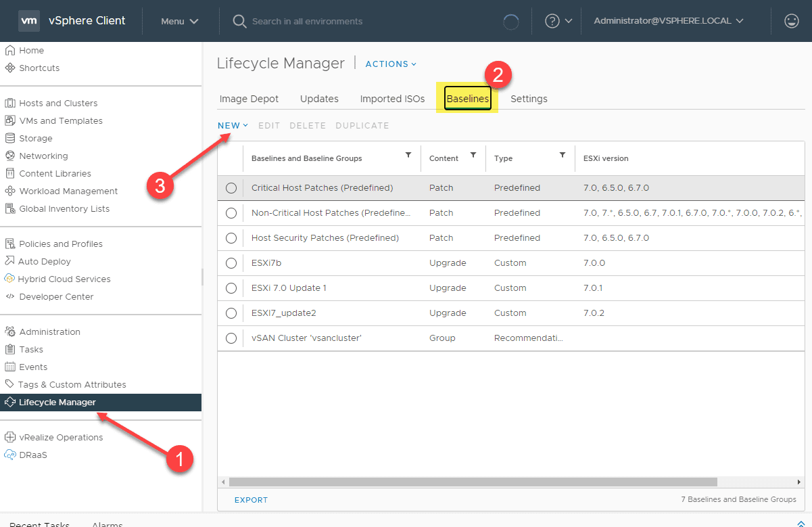Filter the Content column with funnel icon
812x527 pixels.
click(x=473, y=156)
